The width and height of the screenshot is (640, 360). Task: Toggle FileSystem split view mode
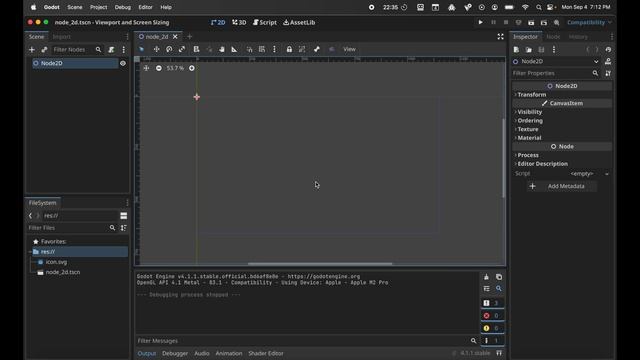coord(124,216)
